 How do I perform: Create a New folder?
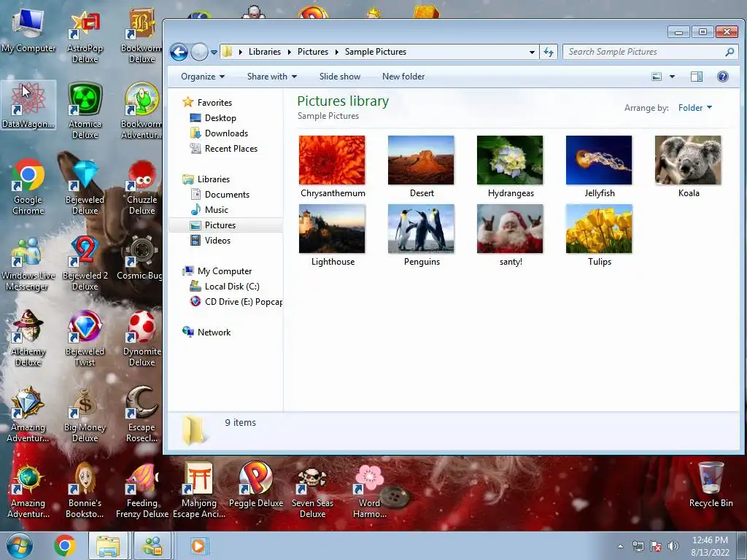pyautogui.click(x=403, y=77)
